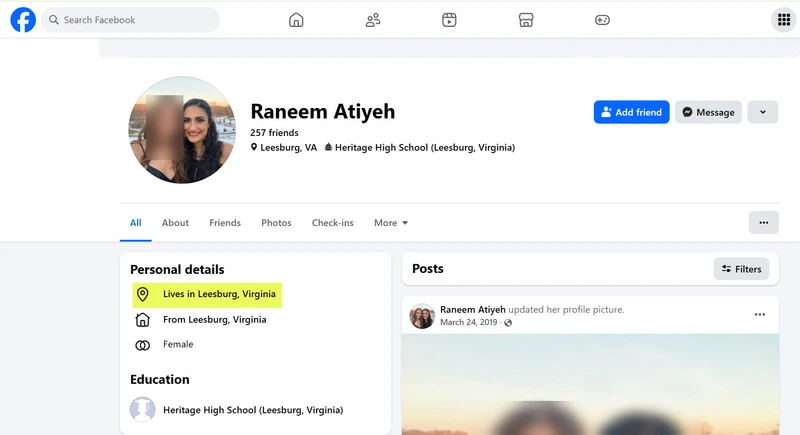Open the apps grid menu icon
The width and height of the screenshot is (800, 435).
[x=784, y=20]
